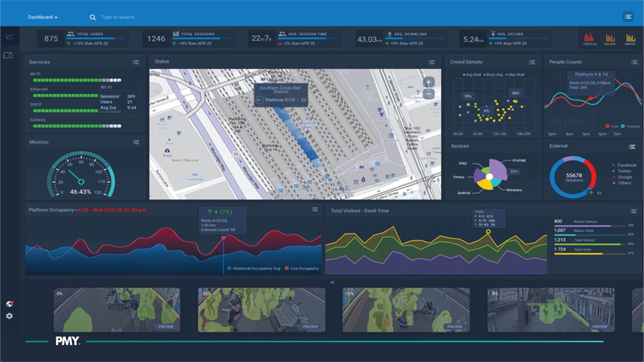This screenshot has height=362, width=644.
Task: Expand the Services panel menu
Action: (x=136, y=62)
